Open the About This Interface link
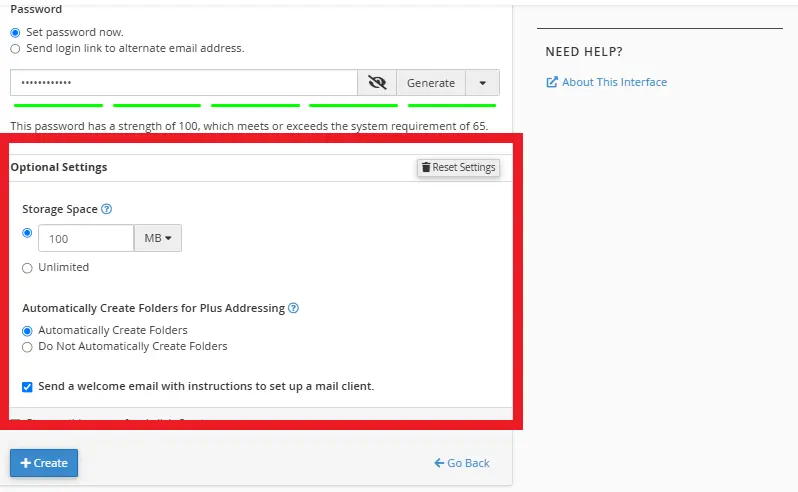Screen dimensions: 798x492 (x=614, y=82)
